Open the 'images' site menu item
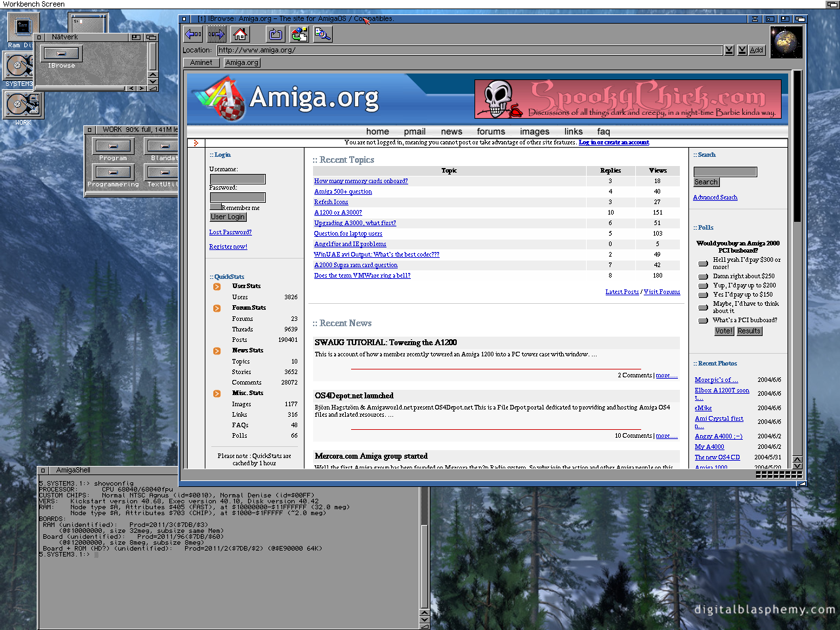 click(x=535, y=131)
